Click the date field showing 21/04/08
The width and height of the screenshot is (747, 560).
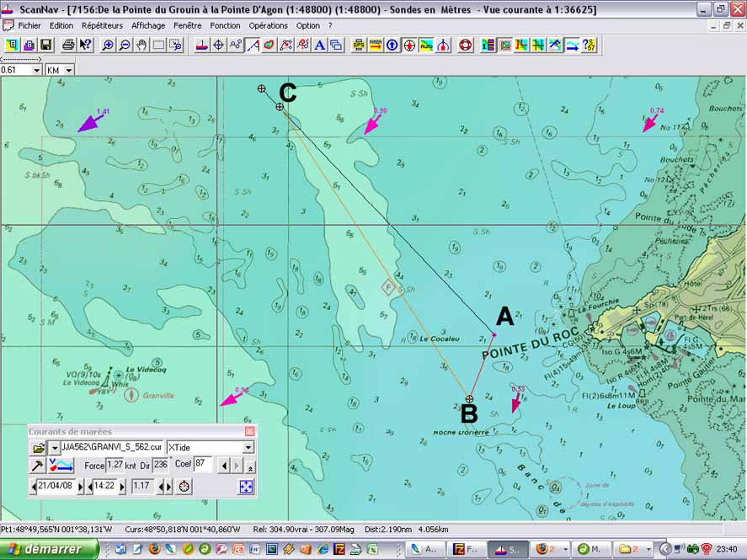pos(56,486)
